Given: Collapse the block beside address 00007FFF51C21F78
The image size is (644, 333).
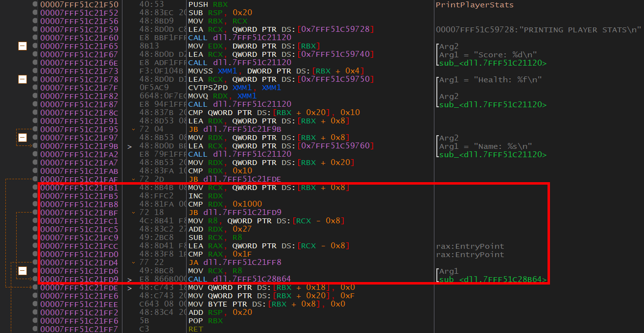Looking at the screenshot, I should point(22,79).
